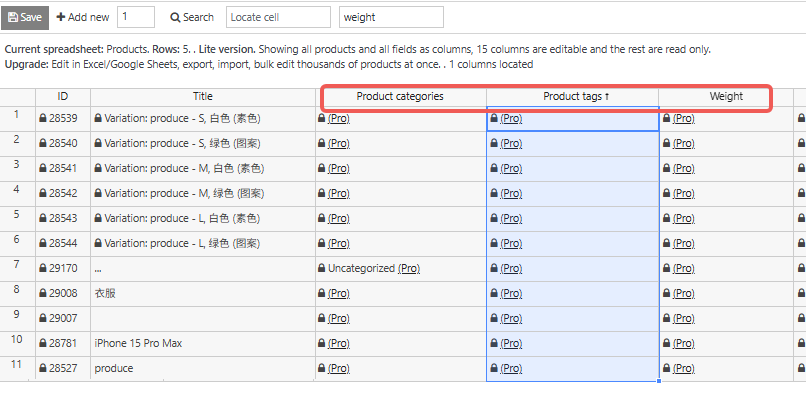Click the Product categories column header
The height and width of the screenshot is (401, 806).
pos(400,96)
